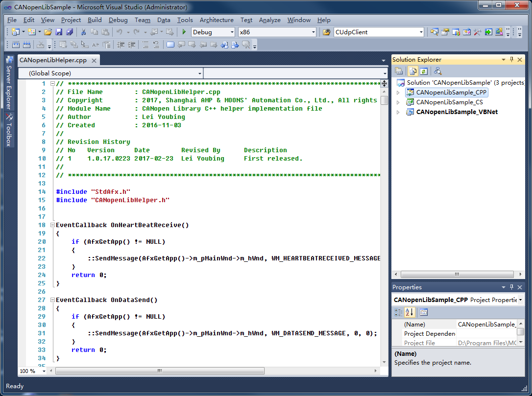The width and height of the screenshot is (532, 396).
Task: Click the Add New Item toolbar icon
Action: (32, 32)
